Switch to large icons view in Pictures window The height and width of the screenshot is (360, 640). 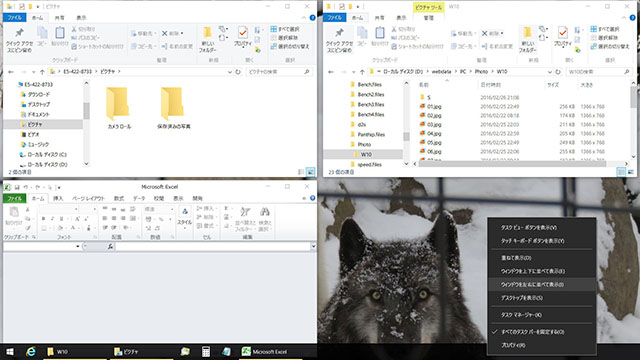click(311, 172)
